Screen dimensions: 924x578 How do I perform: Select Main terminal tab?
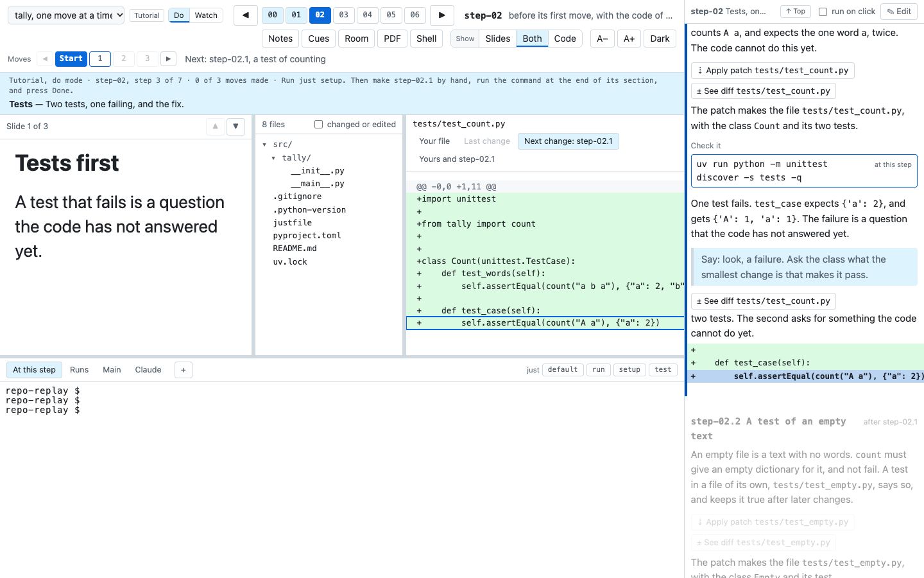click(112, 370)
